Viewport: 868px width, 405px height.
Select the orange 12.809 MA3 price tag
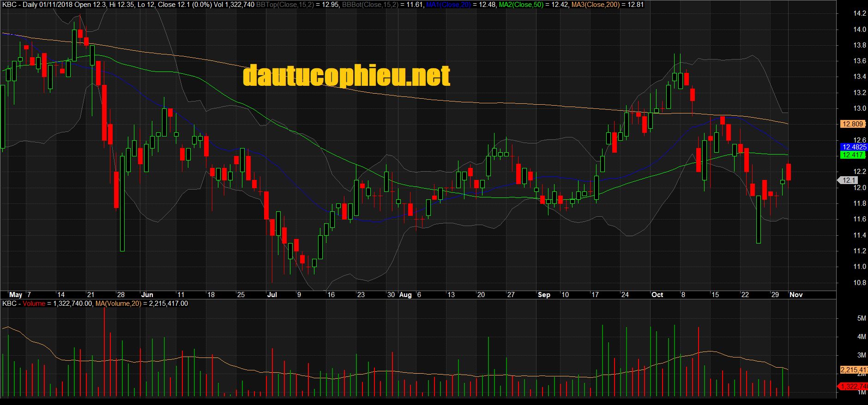(x=852, y=124)
